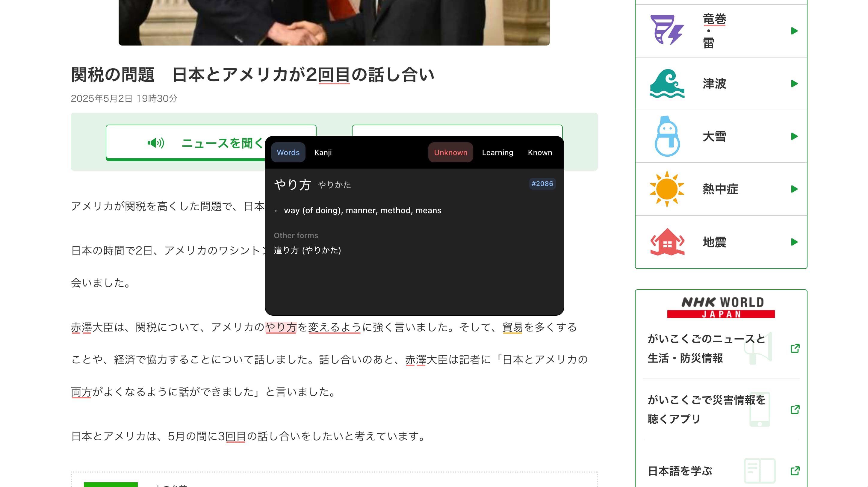Click the other form 遣り方 entry

[307, 250]
